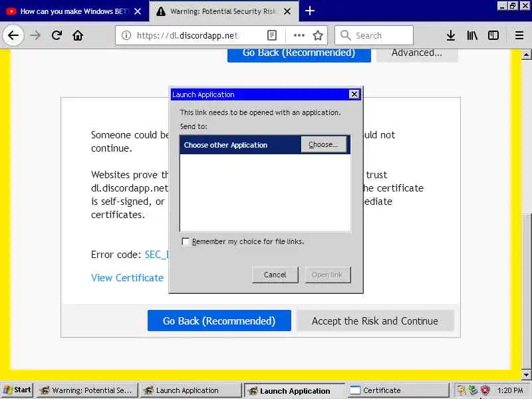Click the address bar URL dl.discordapp.net
The image size is (532, 399).
188,35
